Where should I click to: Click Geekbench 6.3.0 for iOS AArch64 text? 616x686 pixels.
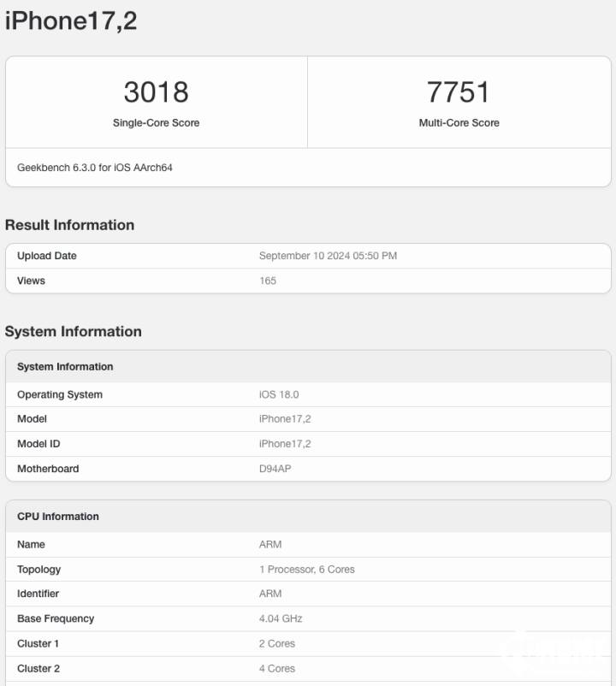pos(95,168)
